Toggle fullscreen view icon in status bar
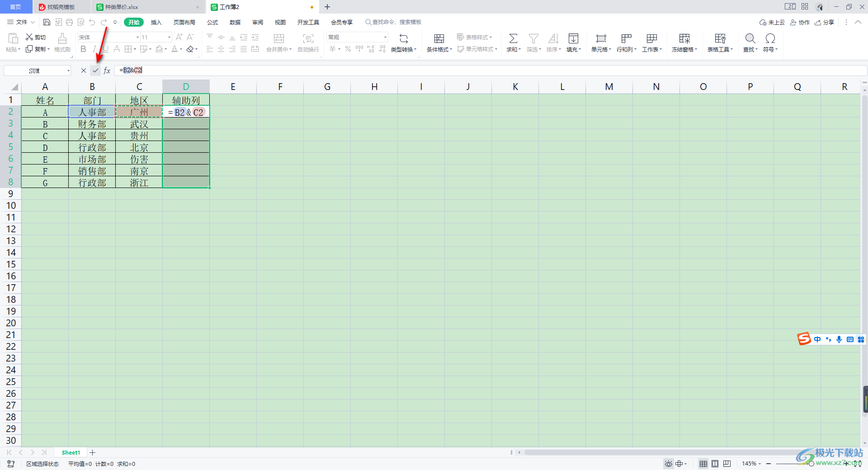Image resolution: width=868 pixels, height=470 pixels. (x=858, y=464)
